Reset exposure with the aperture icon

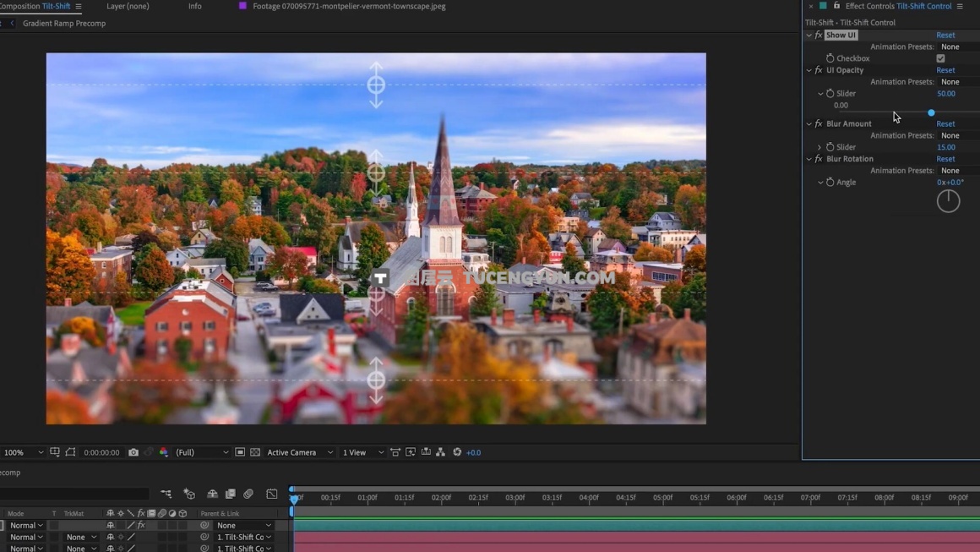click(x=457, y=452)
